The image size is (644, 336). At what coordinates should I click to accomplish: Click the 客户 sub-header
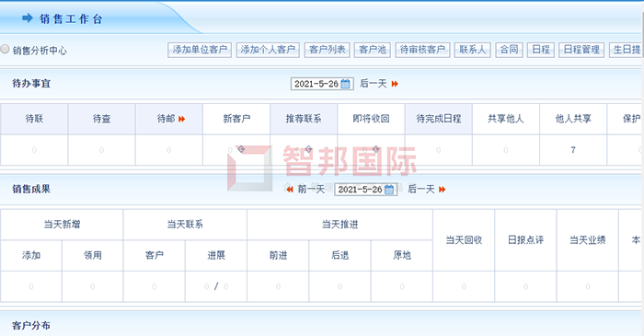154,256
